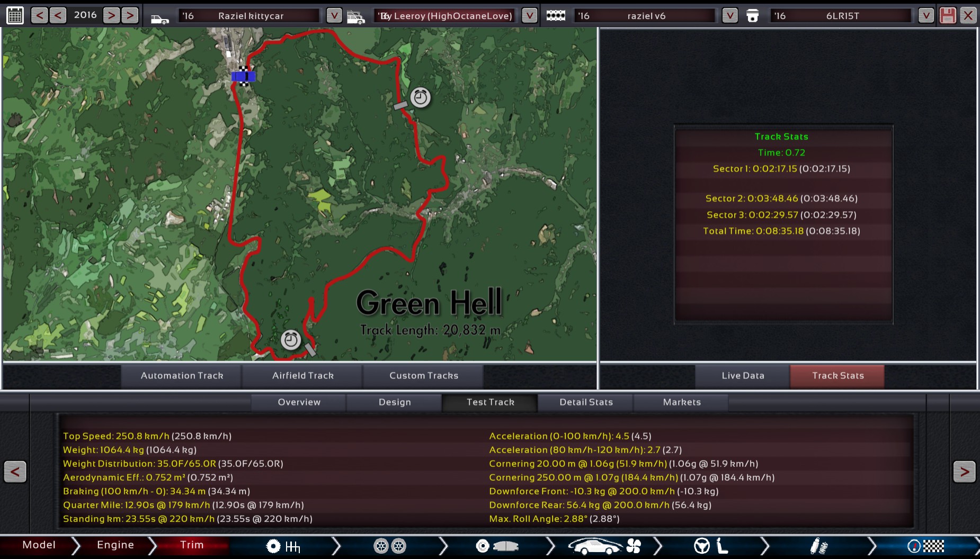Viewport: 980px width, 559px height.
Task: Click the lower sector stopwatch marker on map
Action: 291,340
